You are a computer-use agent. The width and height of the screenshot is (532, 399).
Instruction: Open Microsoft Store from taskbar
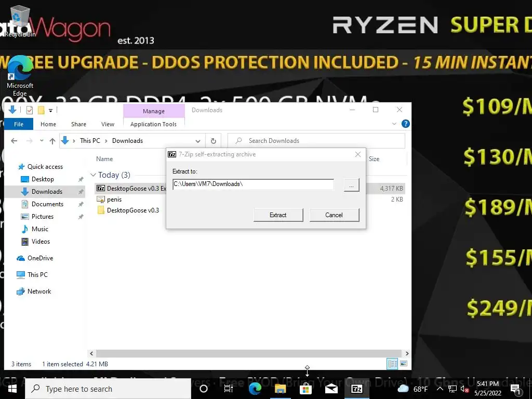(x=305, y=389)
